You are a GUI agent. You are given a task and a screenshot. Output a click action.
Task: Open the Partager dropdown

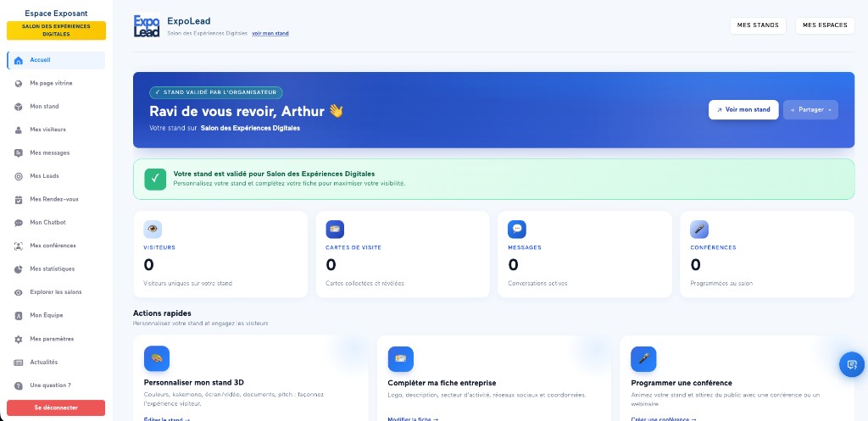(x=810, y=109)
